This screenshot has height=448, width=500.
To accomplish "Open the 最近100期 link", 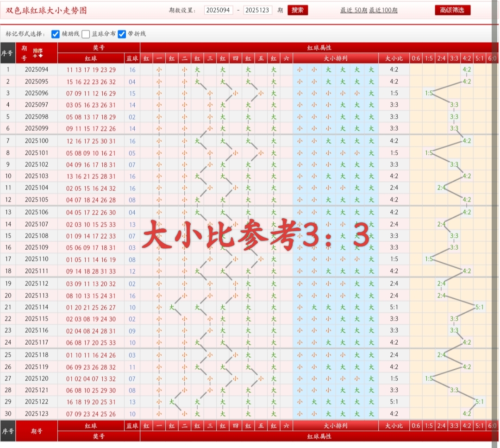I will point(383,10).
